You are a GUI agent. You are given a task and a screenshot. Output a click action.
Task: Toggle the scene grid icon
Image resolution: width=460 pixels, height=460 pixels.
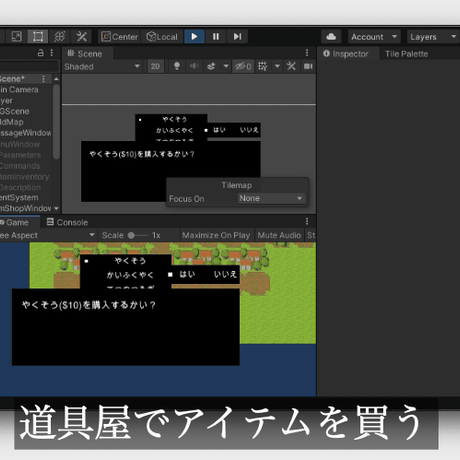(262, 66)
